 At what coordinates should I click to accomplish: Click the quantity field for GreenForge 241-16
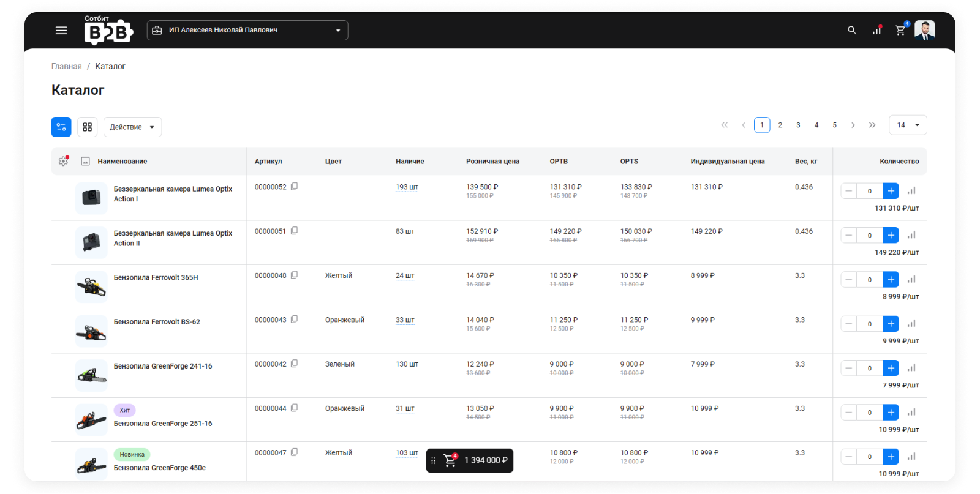point(870,368)
